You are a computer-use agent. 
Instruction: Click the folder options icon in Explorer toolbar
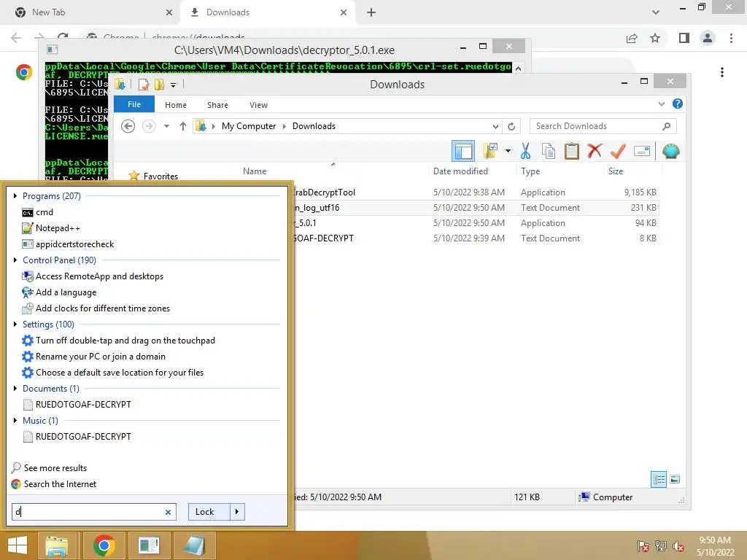(x=490, y=152)
